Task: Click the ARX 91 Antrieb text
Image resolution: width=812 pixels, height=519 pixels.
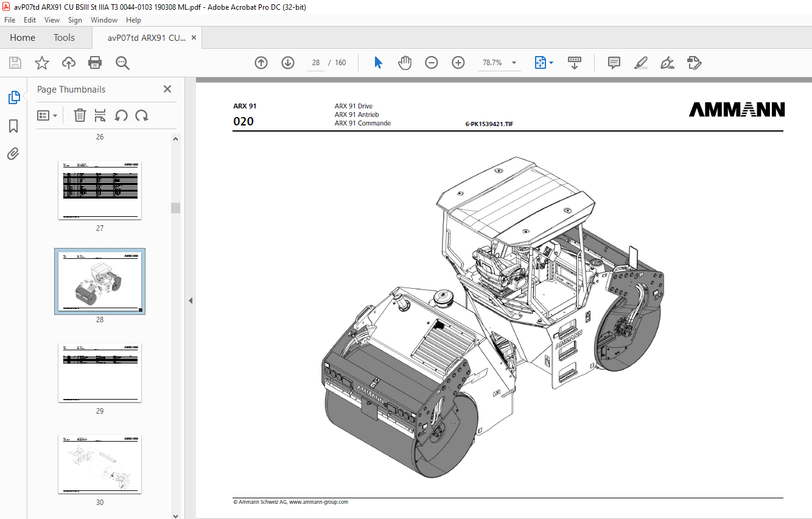Action: coord(357,115)
